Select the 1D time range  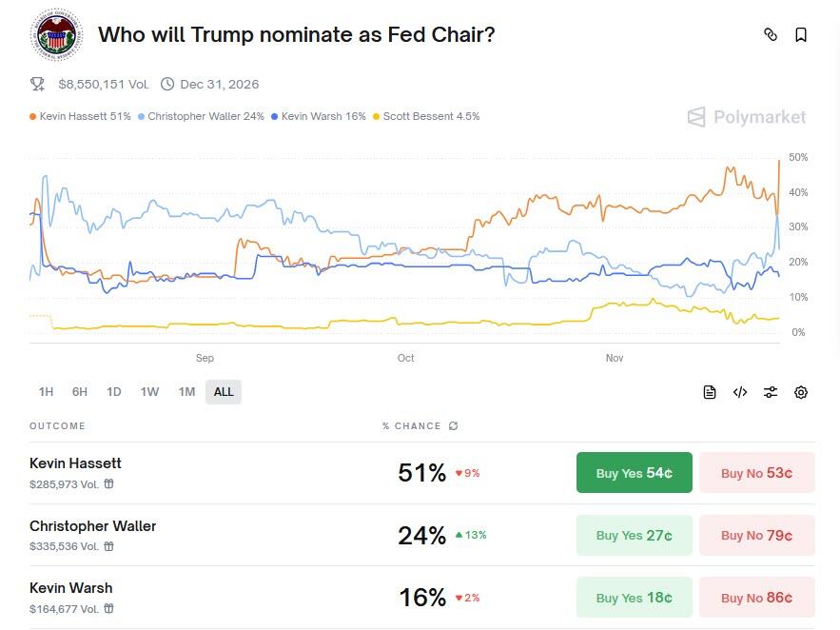pyautogui.click(x=114, y=392)
